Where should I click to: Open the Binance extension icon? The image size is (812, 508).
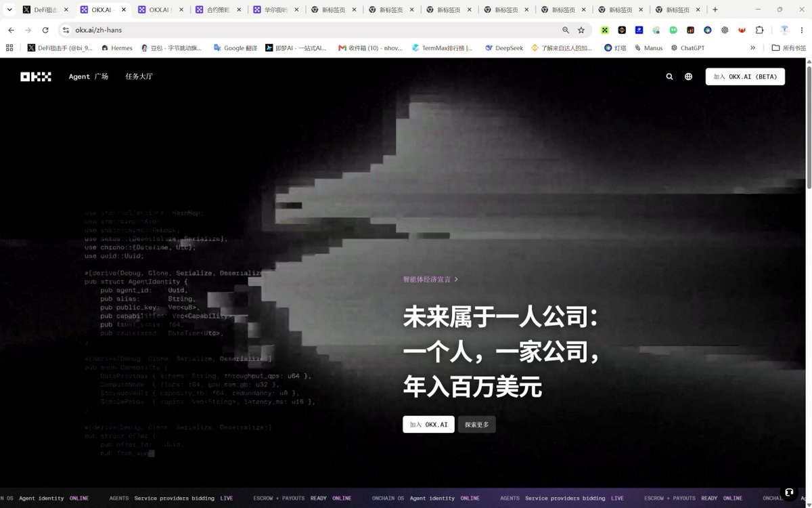tap(622, 30)
